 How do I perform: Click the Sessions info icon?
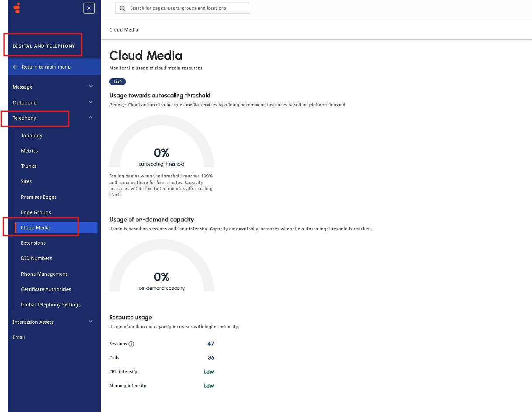click(x=132, y=344)
